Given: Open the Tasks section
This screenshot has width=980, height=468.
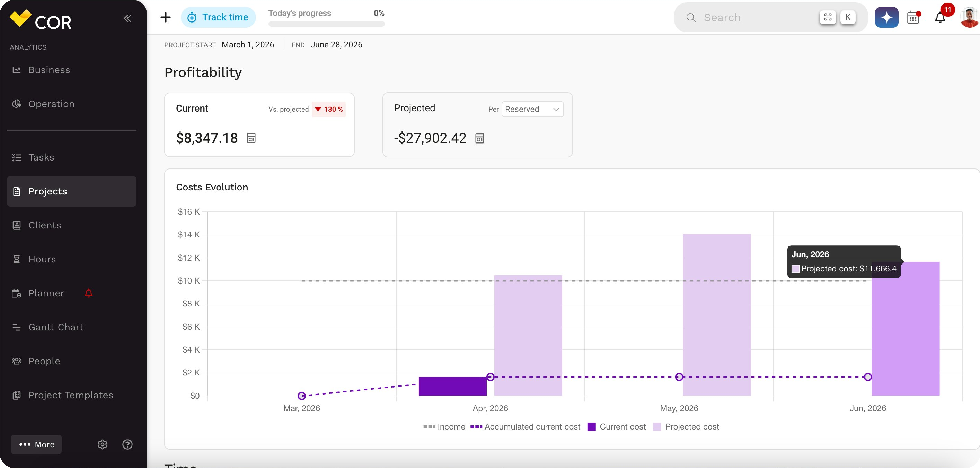Looking at the screenshot, I should click(71, 157).
